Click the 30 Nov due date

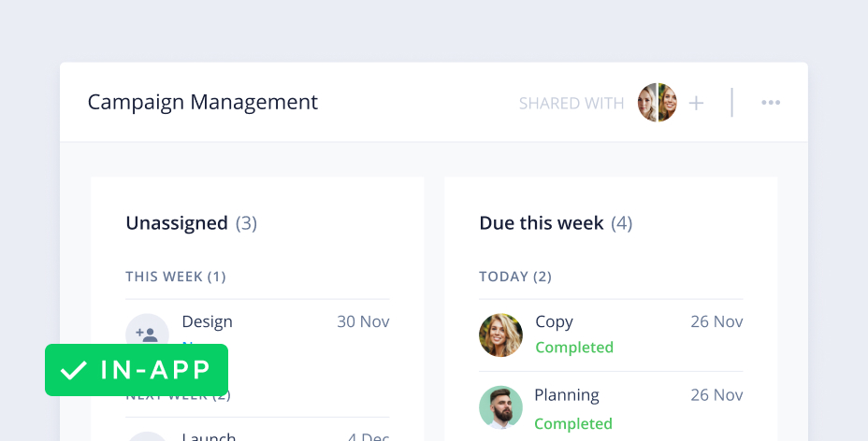[x=363, y=321]
